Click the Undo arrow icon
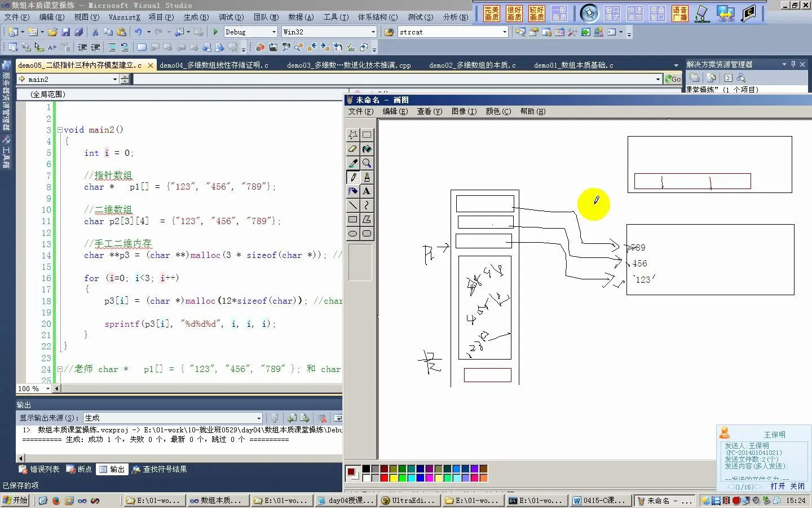The image size is (812, 508). (x=138, y=32)
